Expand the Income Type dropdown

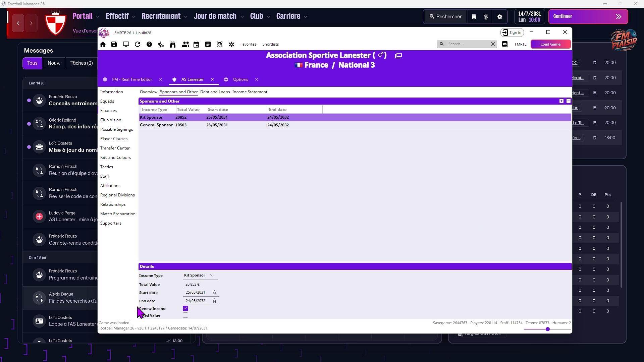[212, 276]
